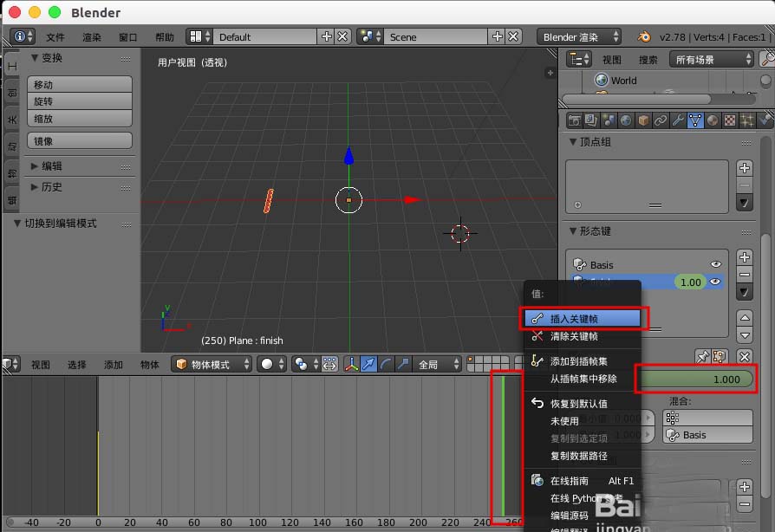This screenshot has width=775, height=532.
Task: Toggle shape key pin icon
Action: click(702, 356)
